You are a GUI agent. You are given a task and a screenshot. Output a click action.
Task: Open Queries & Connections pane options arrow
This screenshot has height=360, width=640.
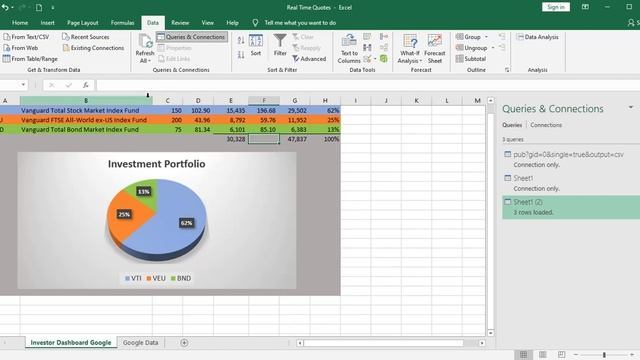point(631,107)
